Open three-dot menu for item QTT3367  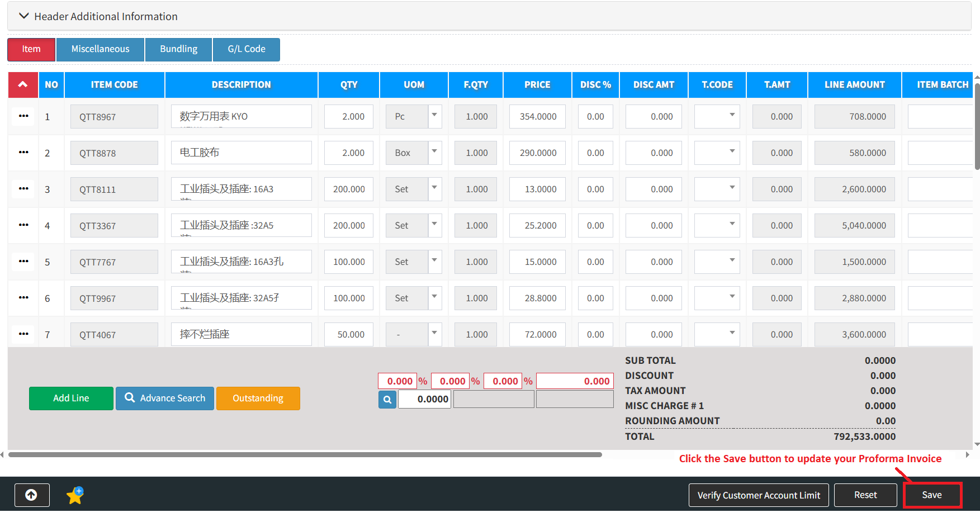tap(23, 225)
